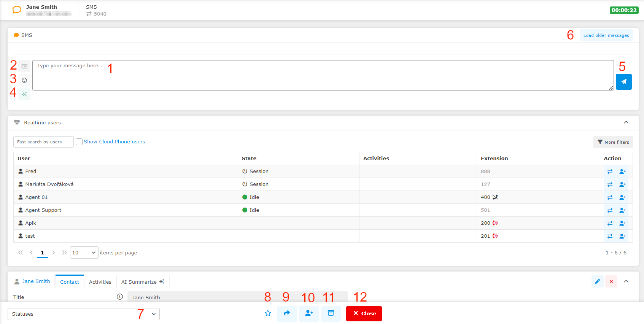
Task: Transfer to Fred using the arrows icon
Action: (610, 172)
